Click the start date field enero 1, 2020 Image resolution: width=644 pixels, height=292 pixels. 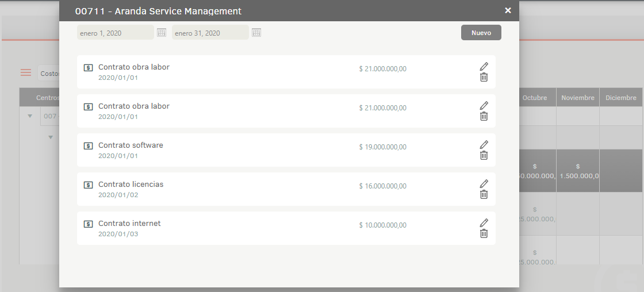115,33
